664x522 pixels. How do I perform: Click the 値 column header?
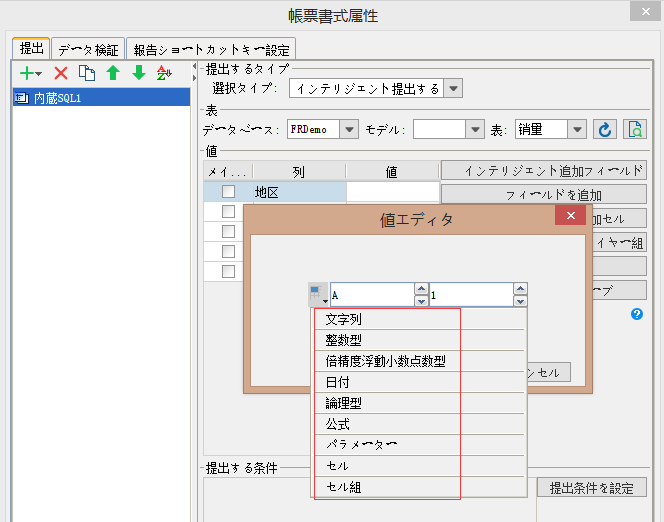click(x=392, y=171)
